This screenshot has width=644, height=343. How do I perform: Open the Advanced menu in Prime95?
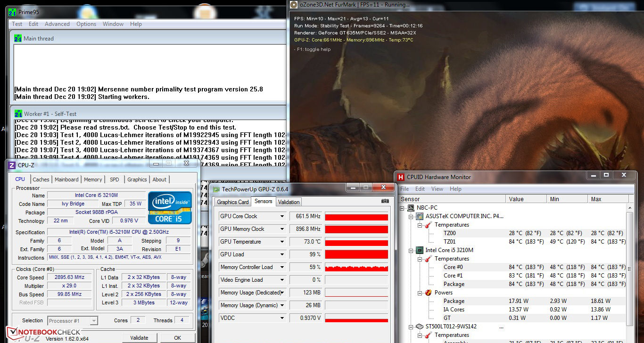[x=57, y=24]
